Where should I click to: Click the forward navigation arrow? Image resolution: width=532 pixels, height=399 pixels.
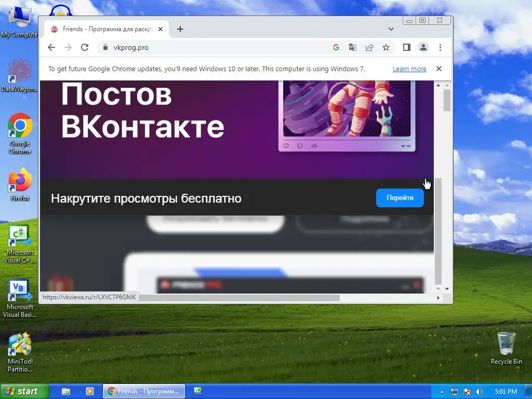coord(68,47)
